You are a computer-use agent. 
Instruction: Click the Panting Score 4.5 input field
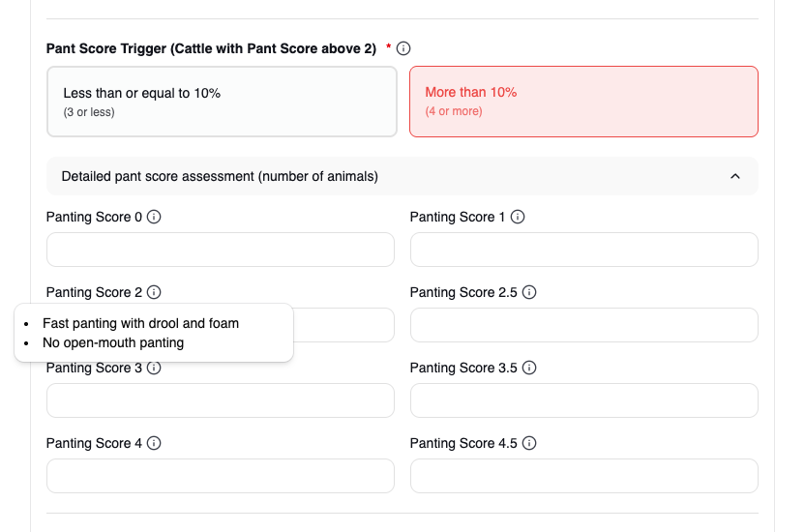[584, 476]
